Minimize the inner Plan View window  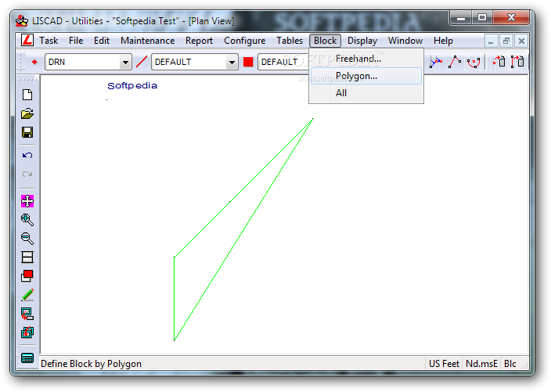[x=491, y=41]
